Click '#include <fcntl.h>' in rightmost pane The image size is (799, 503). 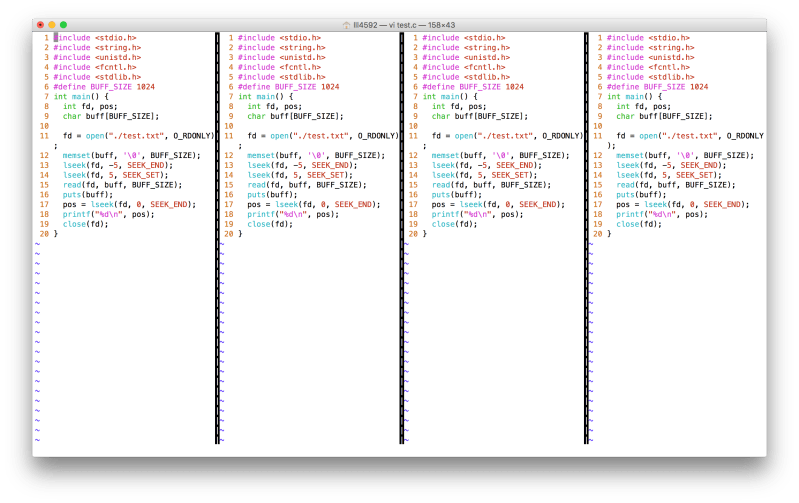click(648, 67)
